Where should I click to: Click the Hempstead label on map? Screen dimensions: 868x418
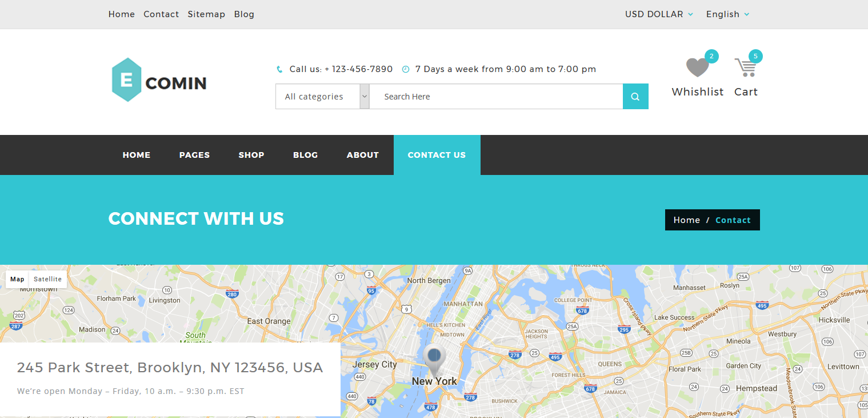[x=757, y=388]
